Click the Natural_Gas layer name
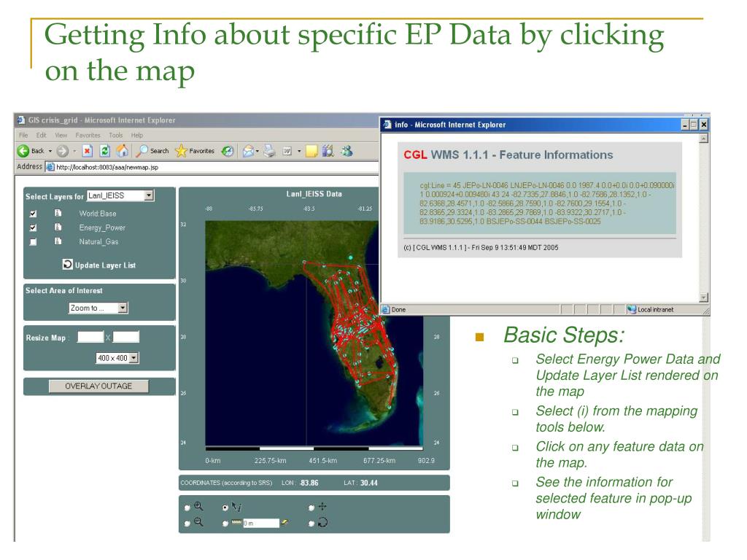 98,242
